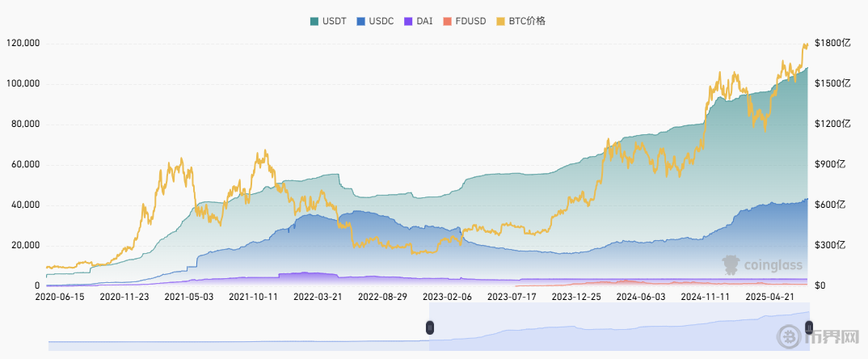Viewport: 868px width, 359px height.
Task: Click the $1800亿 label on right axis
Action: click(832, 44)
